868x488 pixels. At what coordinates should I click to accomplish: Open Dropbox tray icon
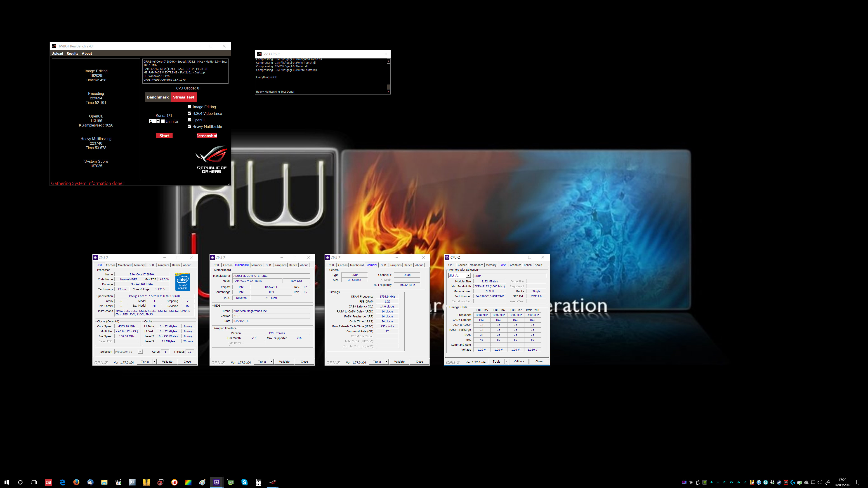click(772, 482)
